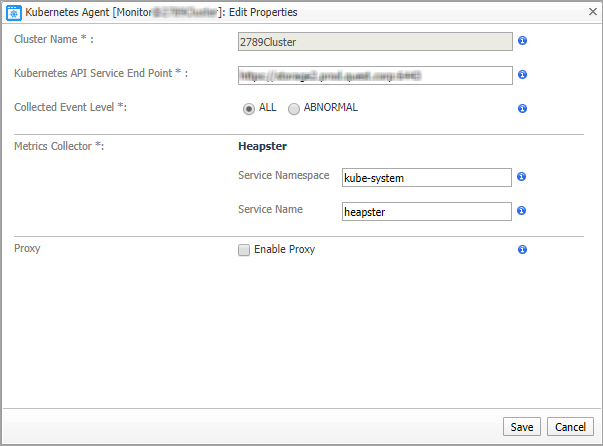The image size is (603, 446).
Task: Click the Metrics Collector label
Action: 59,146
